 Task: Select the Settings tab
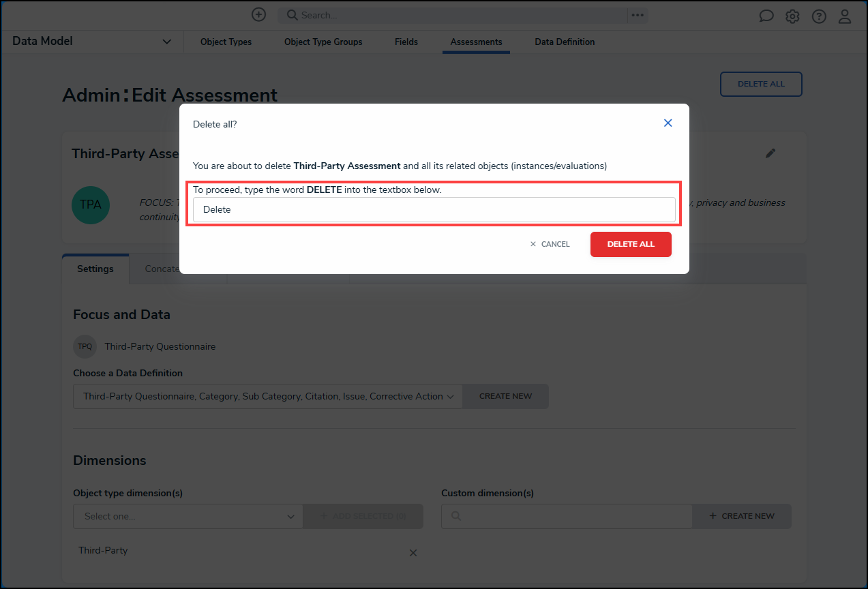(x=95, y=269)
